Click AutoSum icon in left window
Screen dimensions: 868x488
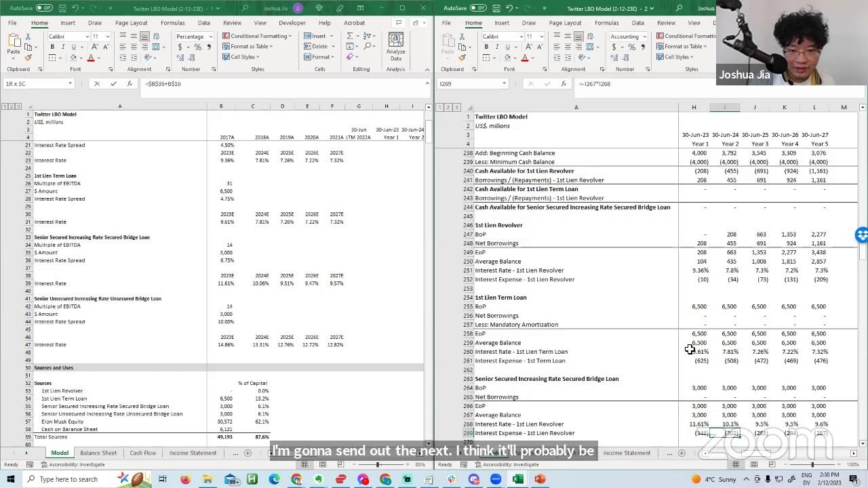[x=349, y=37]
